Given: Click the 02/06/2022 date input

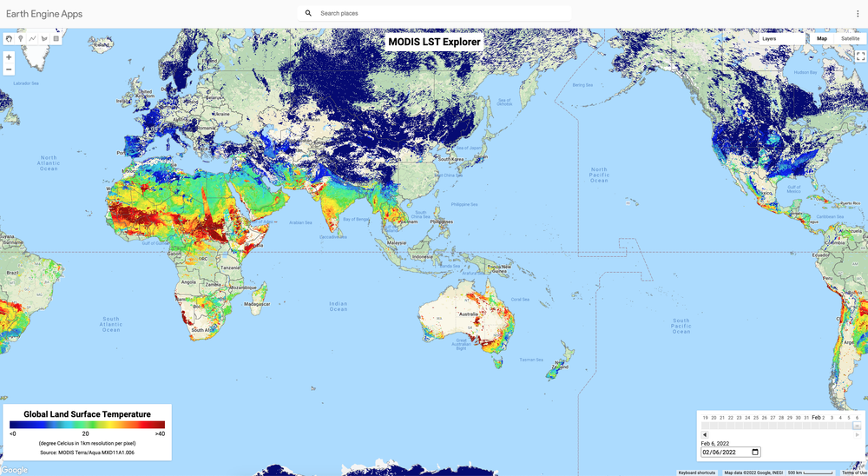Looking at the screenshot, I should [731, 453].
